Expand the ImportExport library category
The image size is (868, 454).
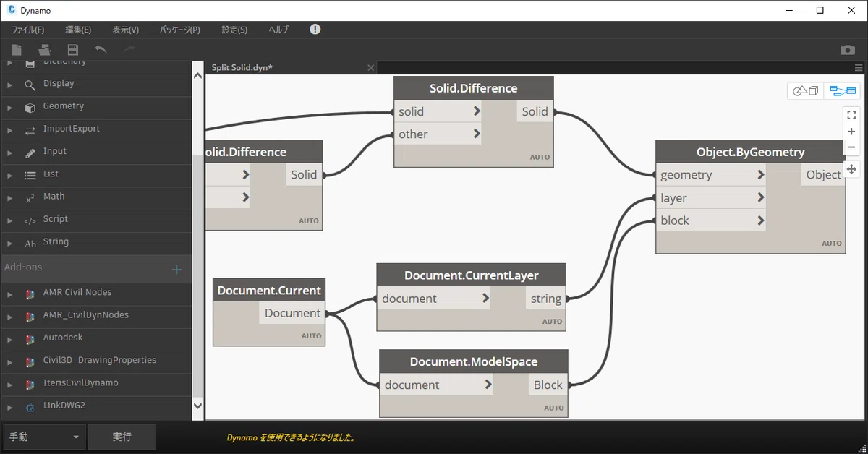coord(10,129)
